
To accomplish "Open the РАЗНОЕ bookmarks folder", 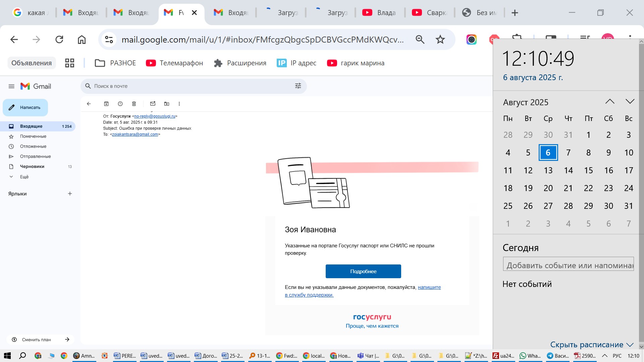I will 115,63.
